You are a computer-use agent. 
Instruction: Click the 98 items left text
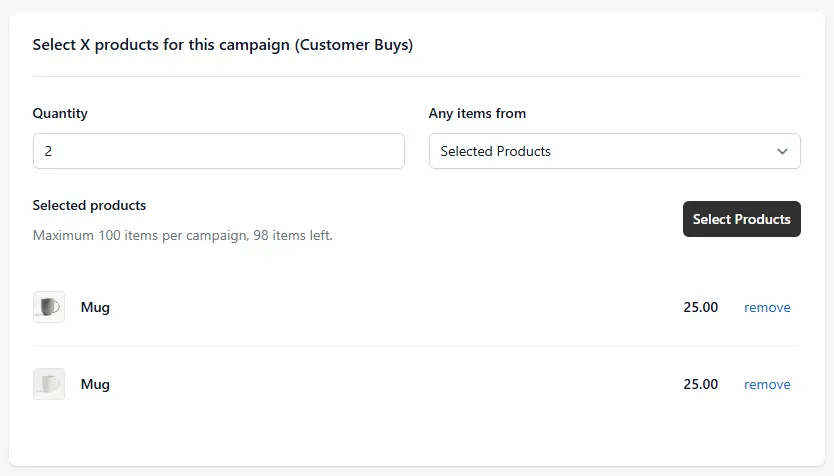[x=293, y=235]
